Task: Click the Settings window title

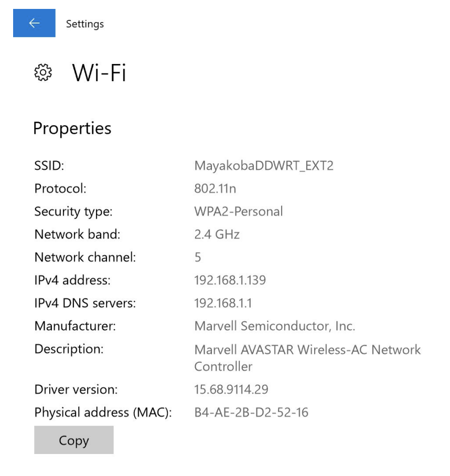Action: (85, 24)
